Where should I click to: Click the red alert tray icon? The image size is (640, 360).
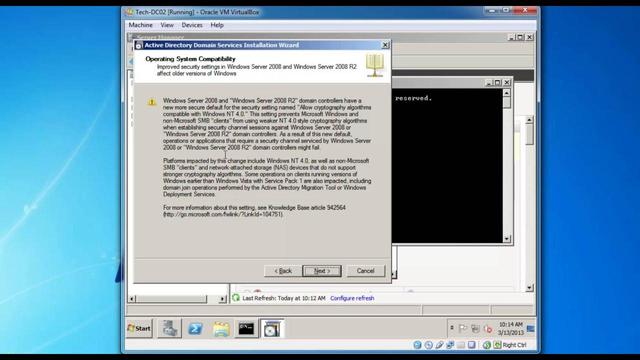pyautogui.click(x=488, y=329)
